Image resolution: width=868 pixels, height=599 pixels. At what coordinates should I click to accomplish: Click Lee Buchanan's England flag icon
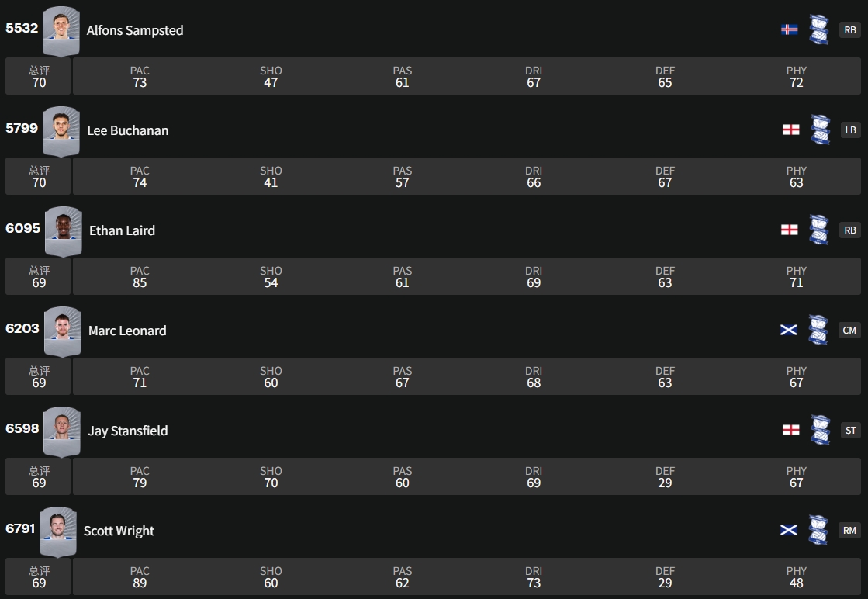[x=790, y=130]
